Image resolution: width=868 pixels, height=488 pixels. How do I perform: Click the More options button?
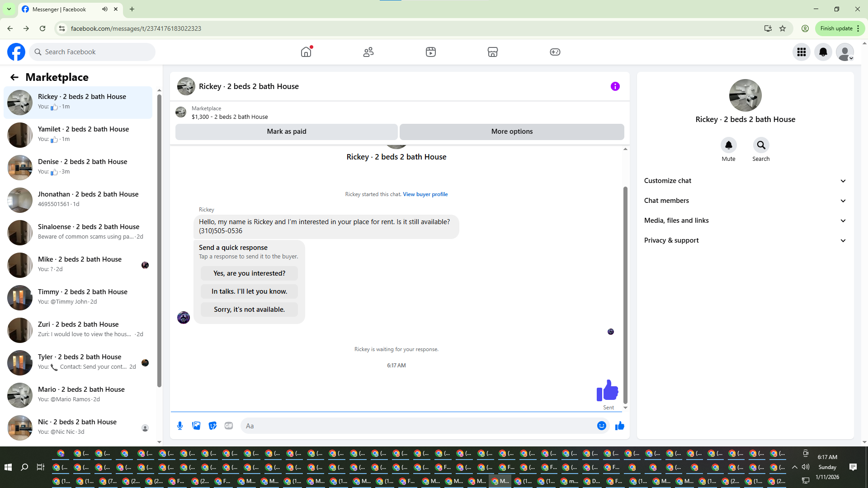coord(512,131)
